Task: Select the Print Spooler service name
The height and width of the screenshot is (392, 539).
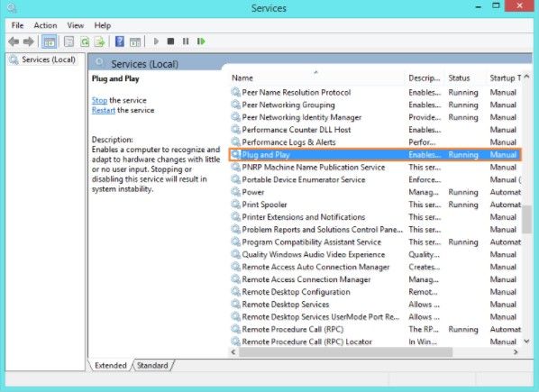Action: (264, 205)
